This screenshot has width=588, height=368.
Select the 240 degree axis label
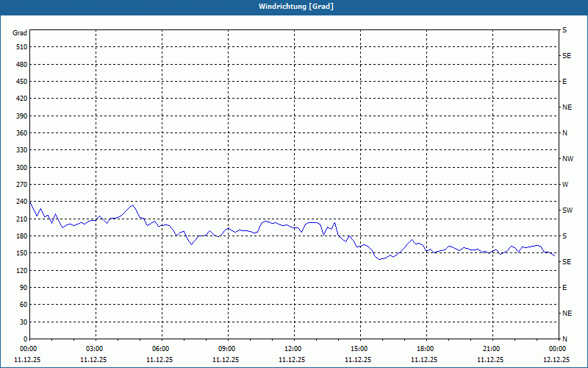pos(22,202)
